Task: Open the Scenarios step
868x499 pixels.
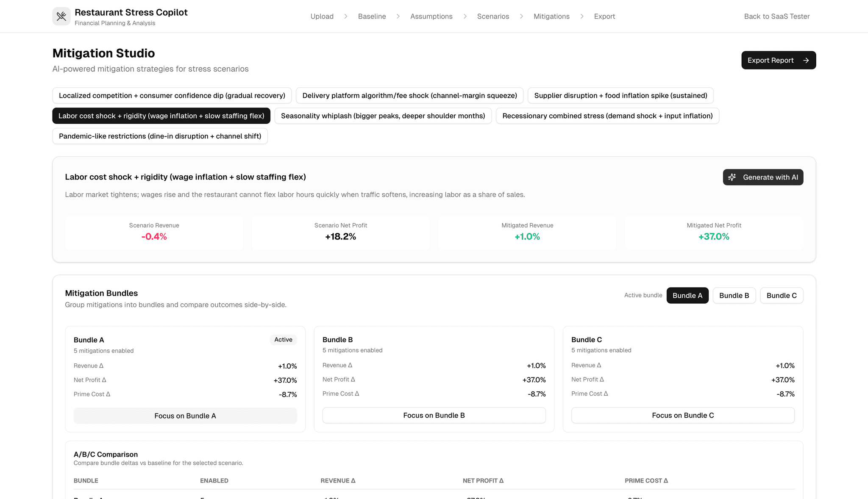Action: pos(493,17)
